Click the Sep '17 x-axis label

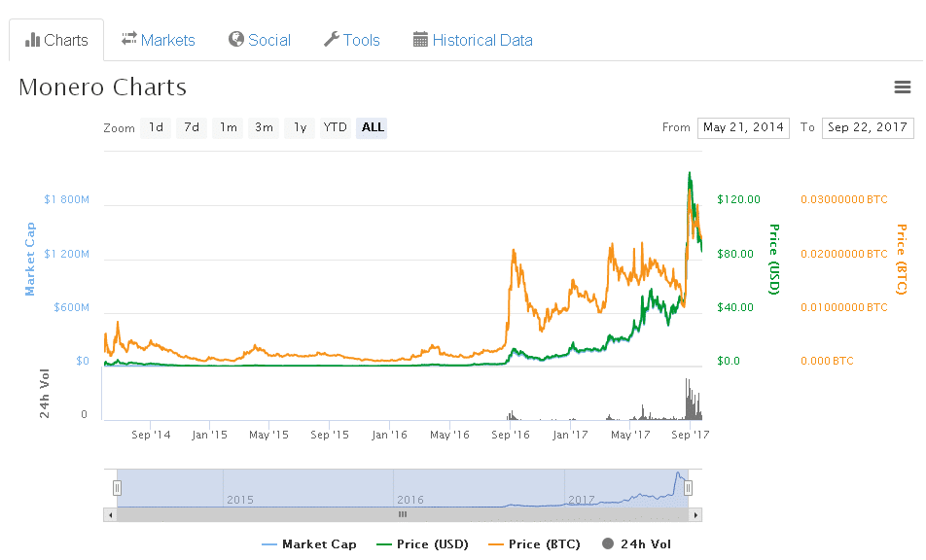[691, 435]
